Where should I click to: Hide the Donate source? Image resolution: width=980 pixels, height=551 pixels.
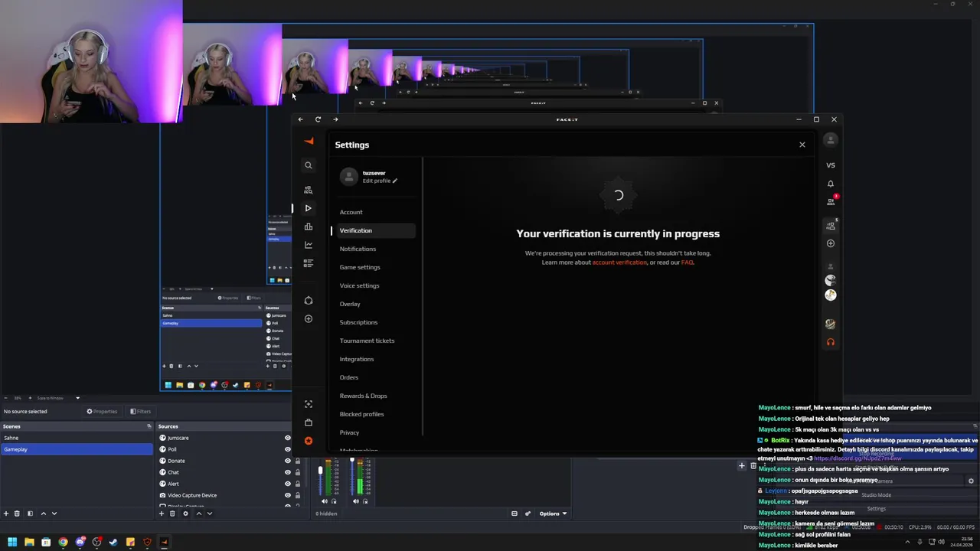(x=288, y=461)
